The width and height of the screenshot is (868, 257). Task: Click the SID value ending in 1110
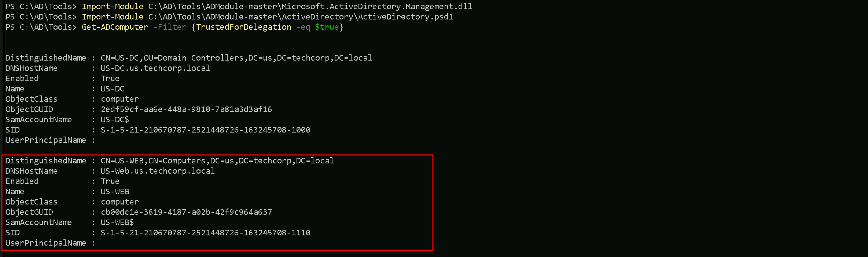click(x=205, y=233)
